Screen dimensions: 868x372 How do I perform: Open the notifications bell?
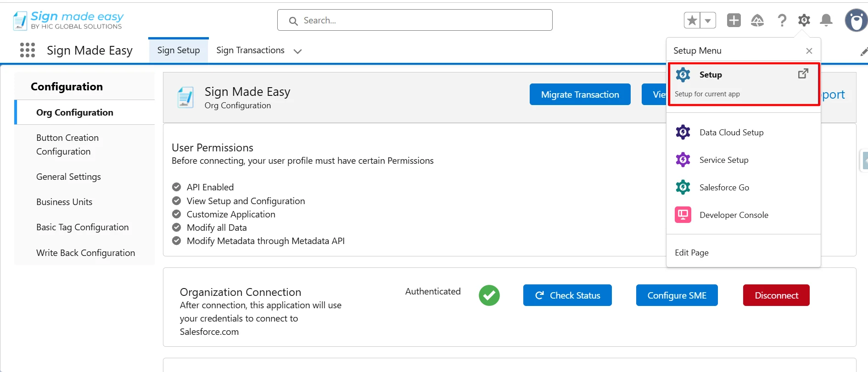(826, 20)
